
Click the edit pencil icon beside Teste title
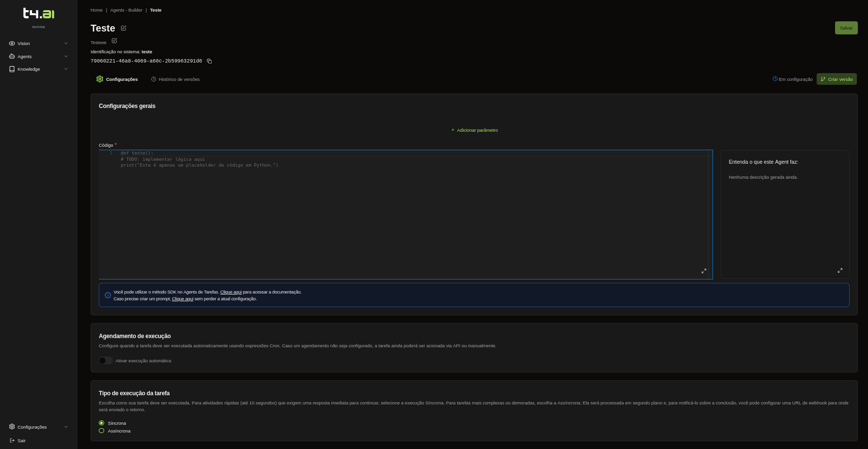124,28
